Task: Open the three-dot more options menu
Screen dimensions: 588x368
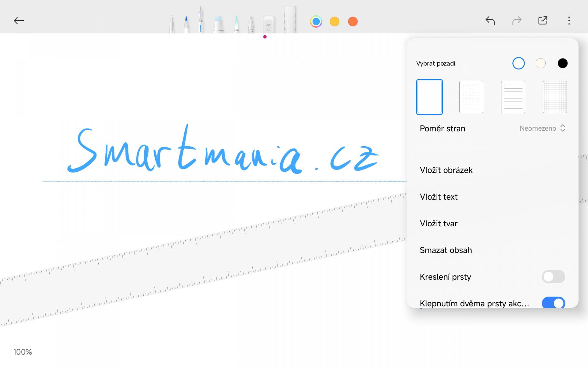Action: tap(569, 21)
